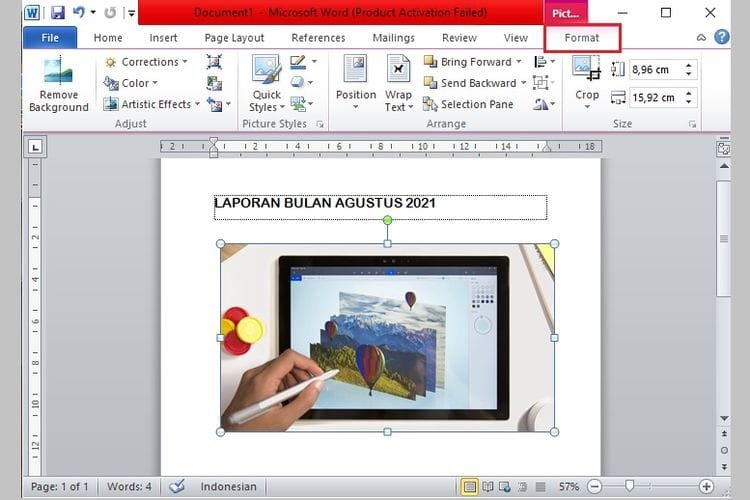Switch to the Insert tab

163,38
